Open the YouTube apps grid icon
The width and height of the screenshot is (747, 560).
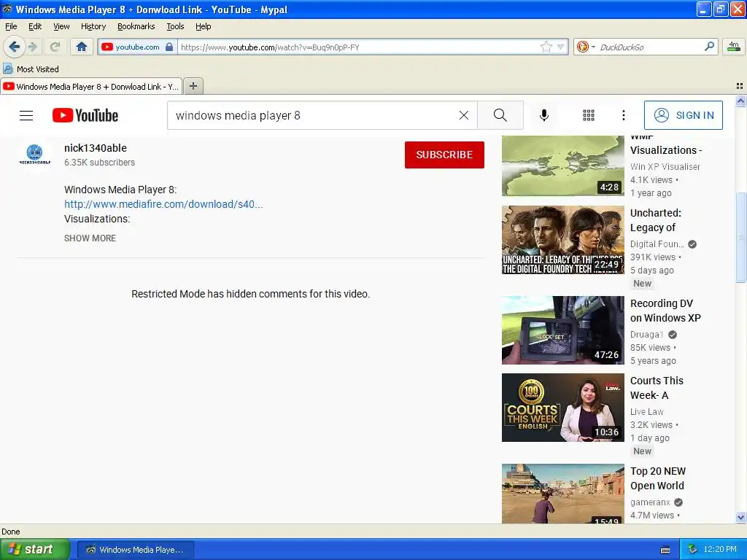pyautogui.click(x=589, y=115)
